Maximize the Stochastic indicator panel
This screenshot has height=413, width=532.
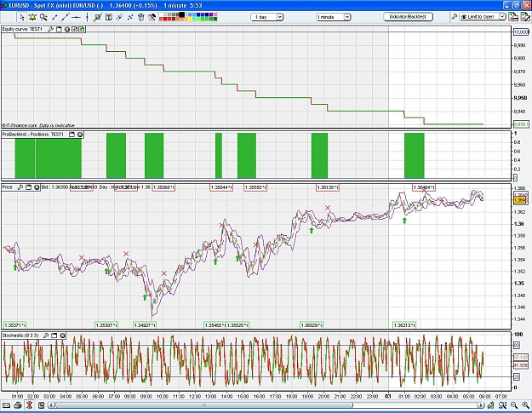pyautogui.click(x=54, y=336)
